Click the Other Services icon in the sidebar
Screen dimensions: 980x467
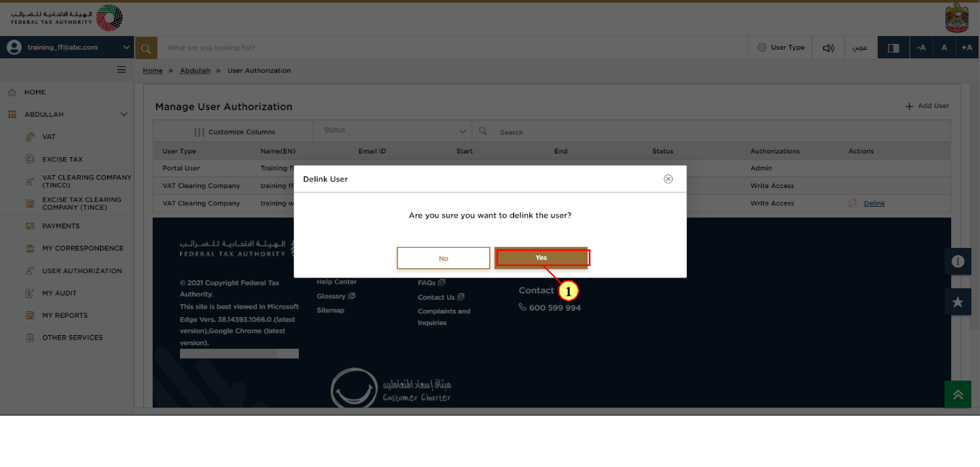tap(30, 338)
